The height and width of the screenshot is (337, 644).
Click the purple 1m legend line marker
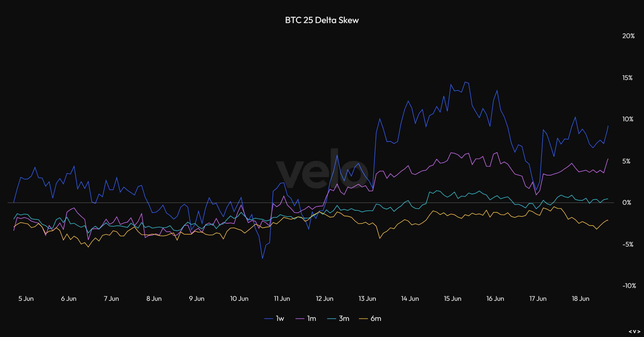point(300,319)
